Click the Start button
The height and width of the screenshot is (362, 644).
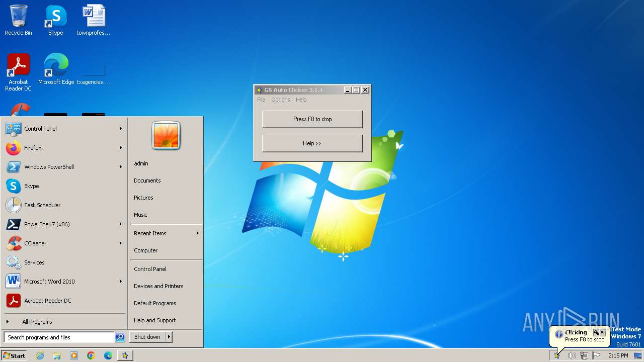click(x=14, y=355)
